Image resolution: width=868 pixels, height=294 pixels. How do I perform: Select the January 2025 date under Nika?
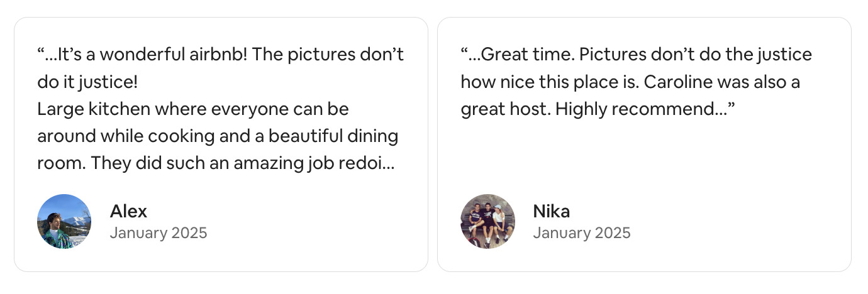[582, 233]
